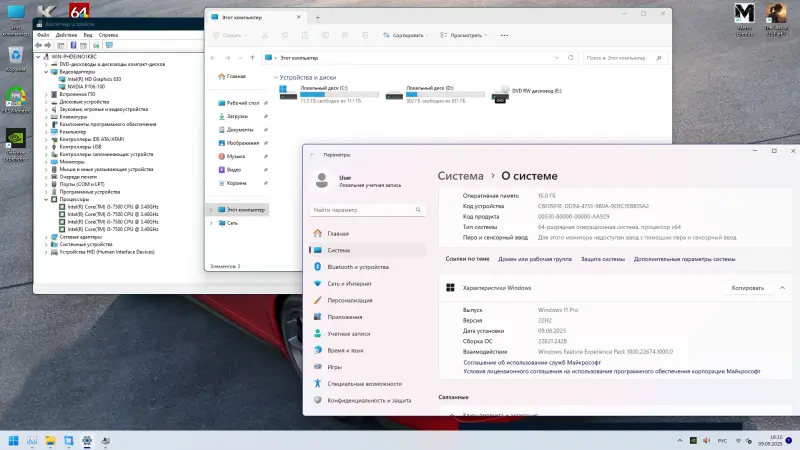Open Защита системы link
Screen dimensions: 800x450
pos(603,259)
